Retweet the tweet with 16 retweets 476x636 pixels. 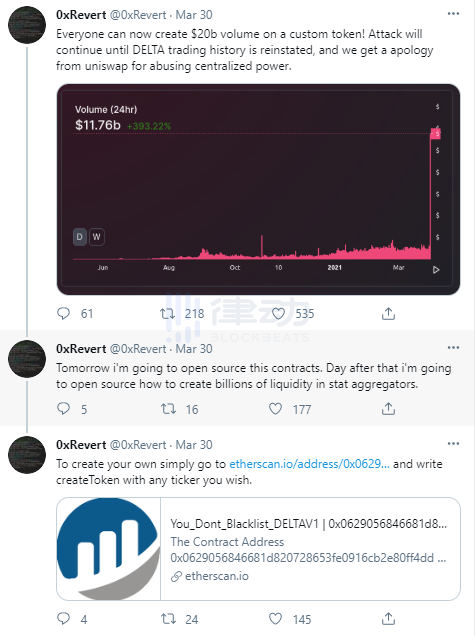click(x=168, y=409)
